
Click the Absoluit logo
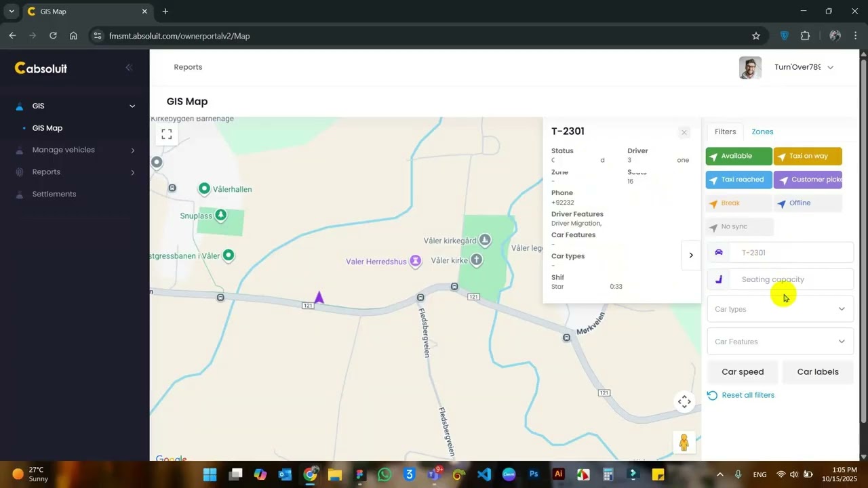pos(41,68)
